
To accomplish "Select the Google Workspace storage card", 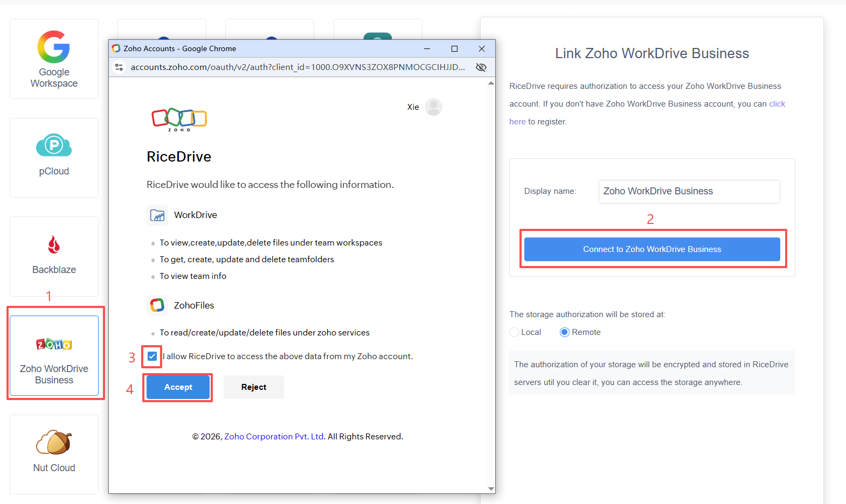I will pyautogui.click(x=54, y=59).
